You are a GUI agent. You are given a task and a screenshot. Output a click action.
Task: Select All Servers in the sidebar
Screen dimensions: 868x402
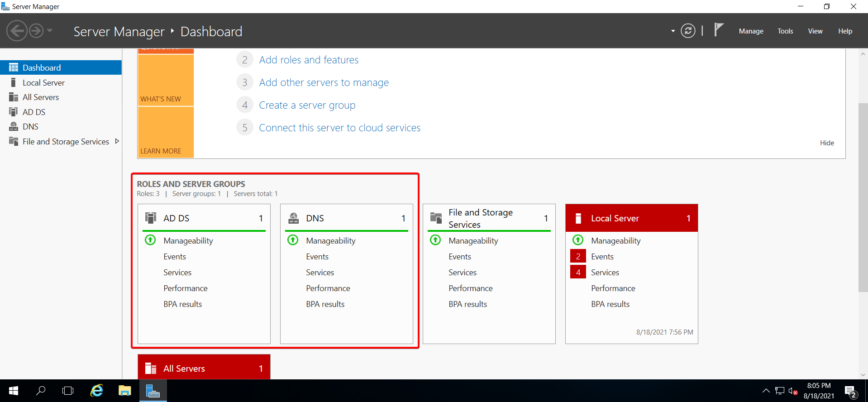61,97
